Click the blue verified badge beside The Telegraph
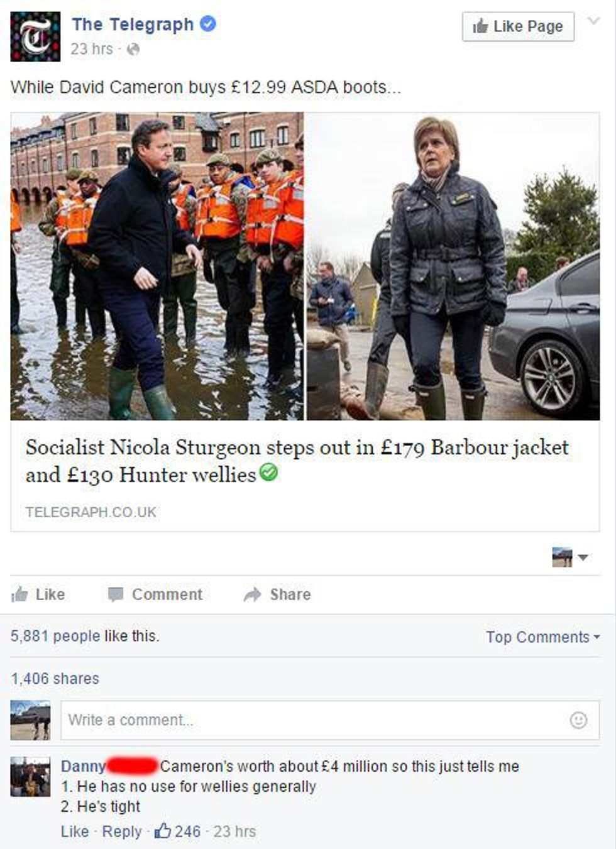Image resolution: width=616 pixels, height=849 pixels. 208,25
